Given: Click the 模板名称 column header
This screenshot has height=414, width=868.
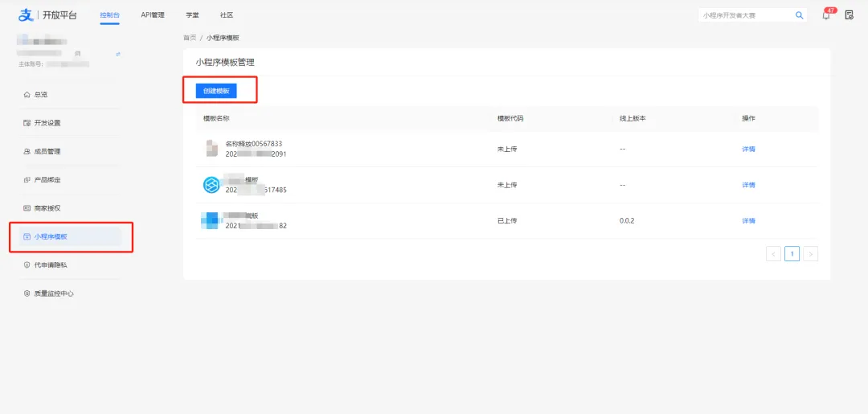Looking at the screenshot, I should pos(216,118).
